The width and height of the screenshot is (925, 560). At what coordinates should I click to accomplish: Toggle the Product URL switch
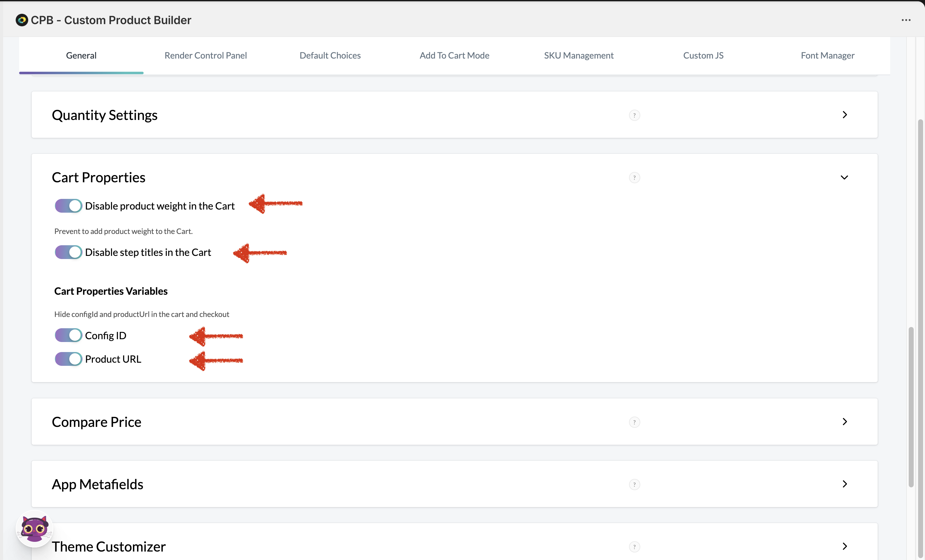[x=68, y=359]
